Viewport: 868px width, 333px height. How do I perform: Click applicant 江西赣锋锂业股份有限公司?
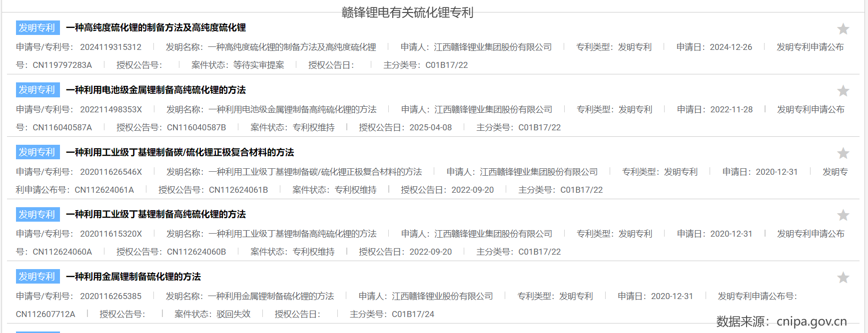tap(442, 296)
